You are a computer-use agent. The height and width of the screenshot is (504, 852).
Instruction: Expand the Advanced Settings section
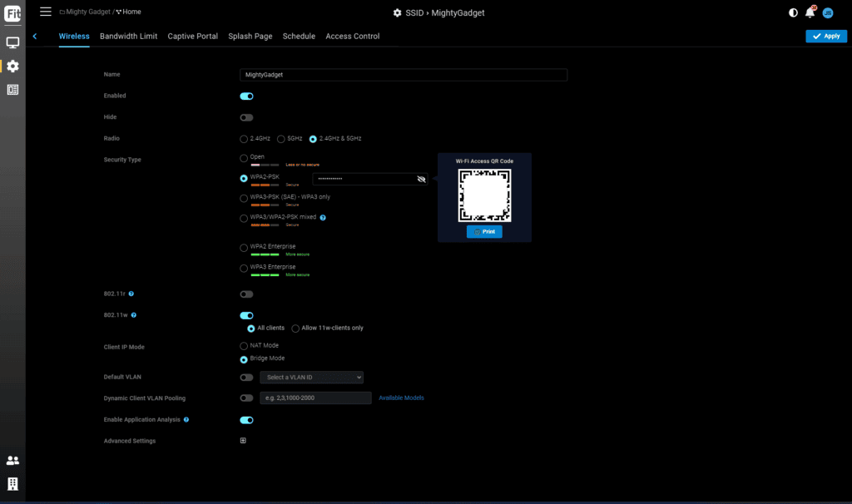[x=243, y=441]
